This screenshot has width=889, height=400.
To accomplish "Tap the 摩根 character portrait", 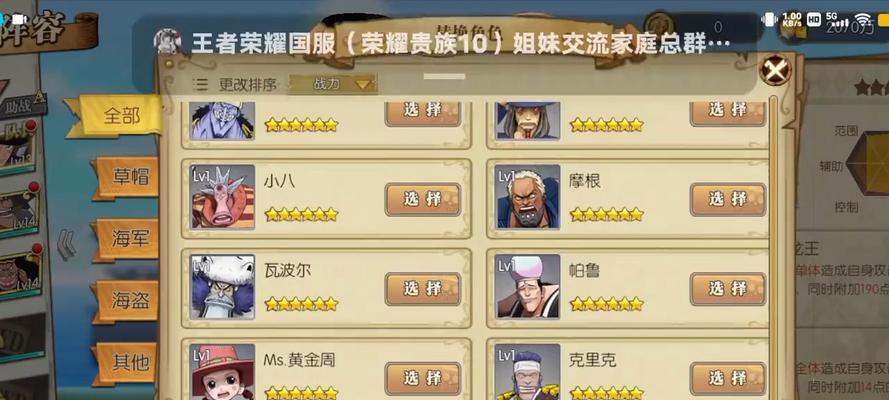I will pyautogui.click(x=528, y=197).
